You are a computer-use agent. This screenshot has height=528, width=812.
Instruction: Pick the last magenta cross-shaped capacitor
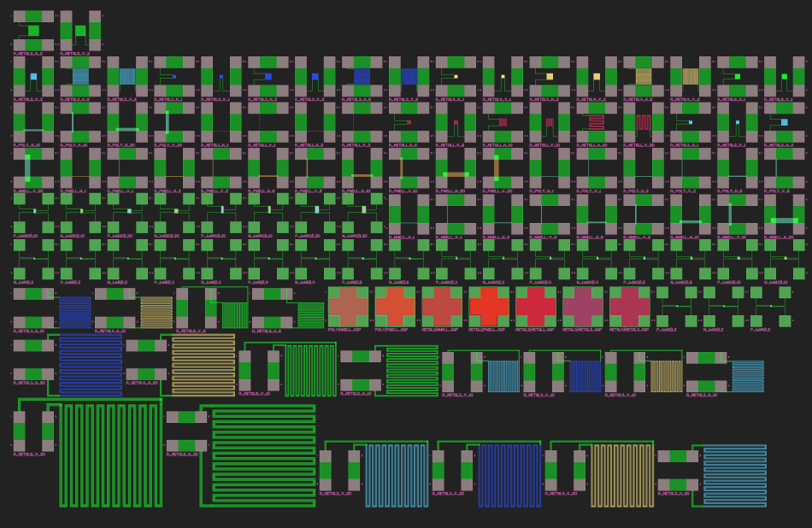(629, 305)
